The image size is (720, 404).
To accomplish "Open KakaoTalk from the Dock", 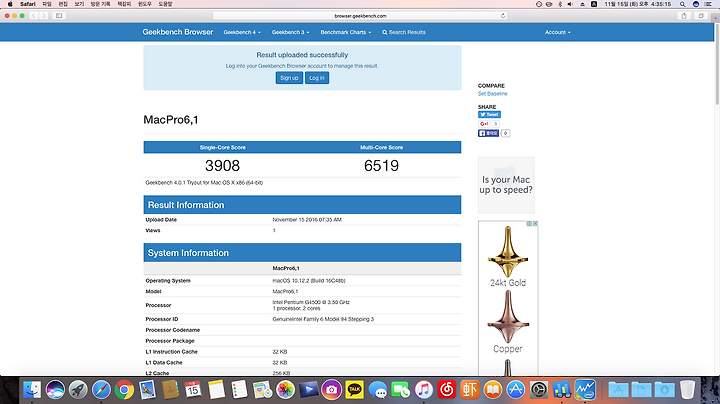I will (x=354, y=390).
